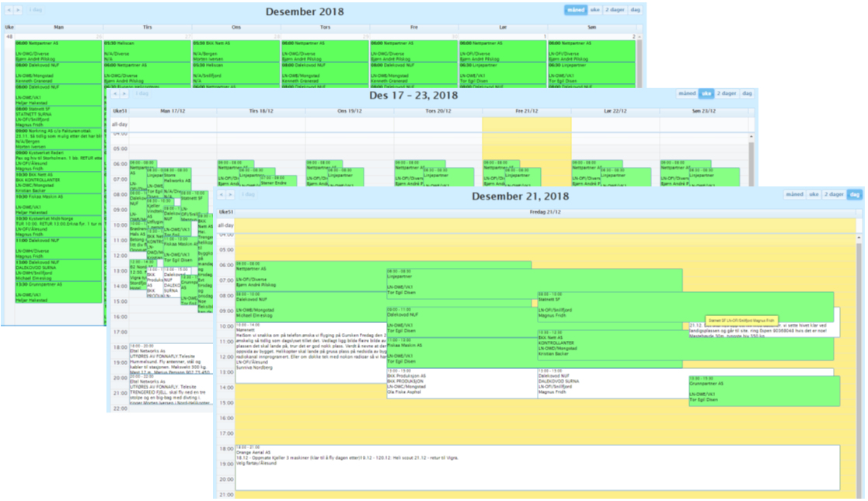Viewport: 868px width, 501px height.
Task: Open 09:00-11:00 Dalekovod NUF event in day view
Action: [461, 322]
